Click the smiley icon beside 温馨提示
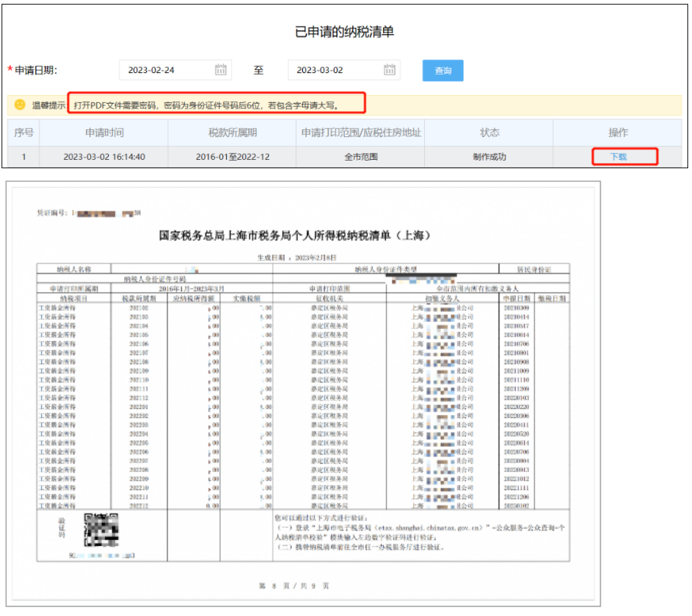Image resolution: width=692 pixels, height=616 pixels. tap(20, 104)
